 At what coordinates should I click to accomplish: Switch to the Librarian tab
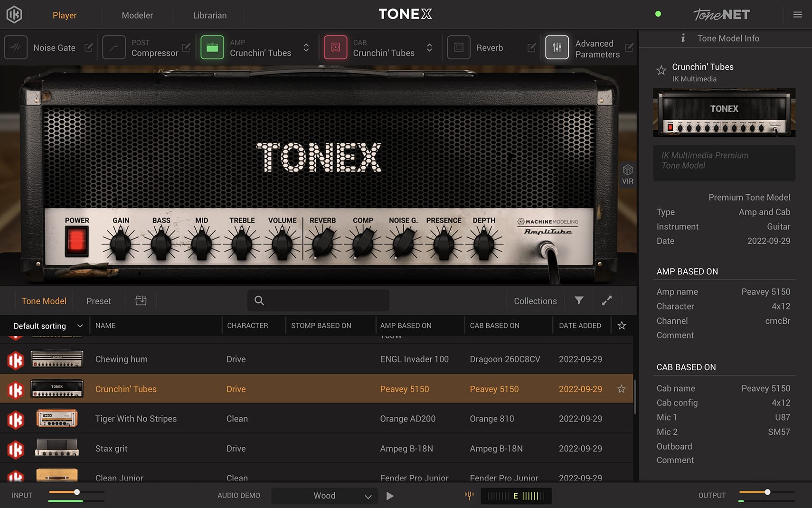[209, 15]
